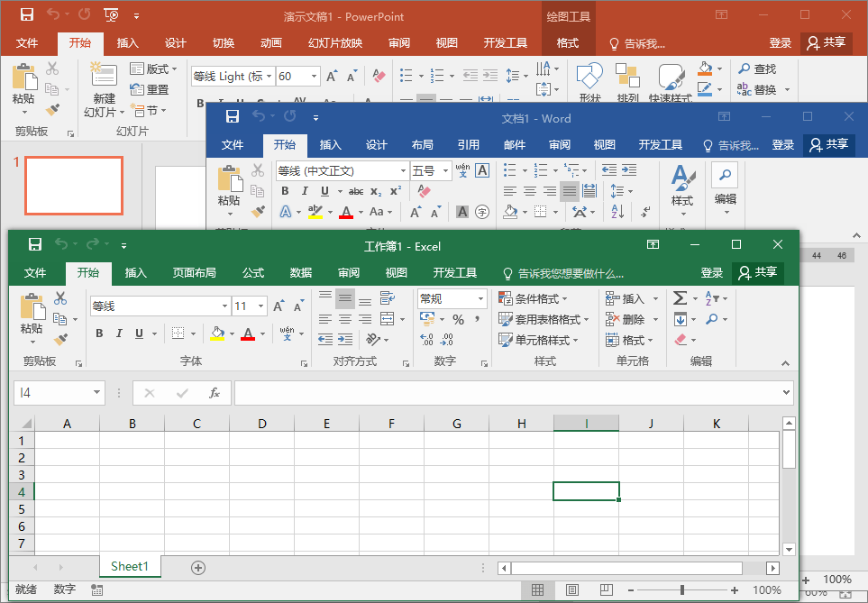Collapse the Excel ribbon
This screenshot has height=603, width=868.
[x=785, y=363]
